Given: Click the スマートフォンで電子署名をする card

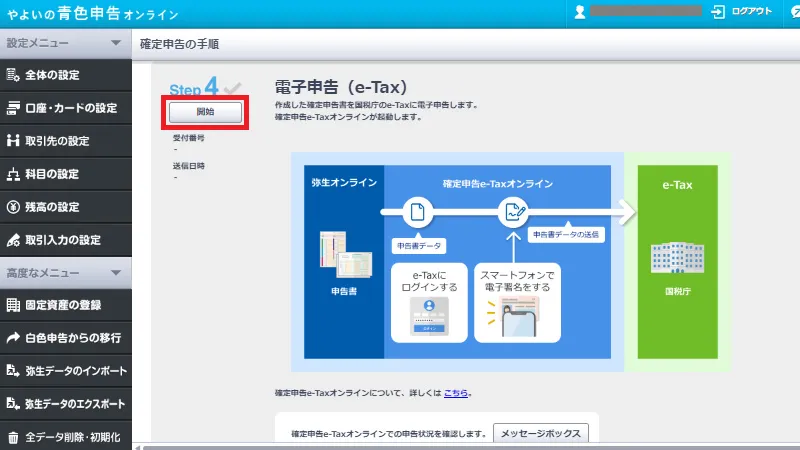Looking at the screenshot, I should (517, 303).
